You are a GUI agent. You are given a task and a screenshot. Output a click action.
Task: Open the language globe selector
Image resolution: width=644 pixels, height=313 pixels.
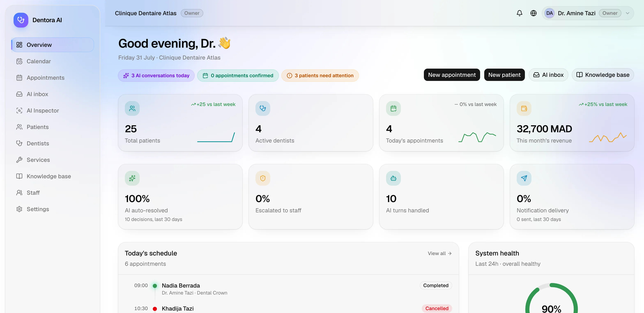coord(533,13)
